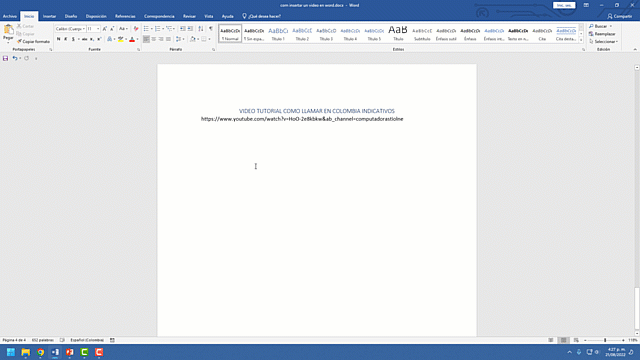Open the green Camtasia taskbar app
The height and width of the screenshot is (360, 640).
[x=84, y=352]
